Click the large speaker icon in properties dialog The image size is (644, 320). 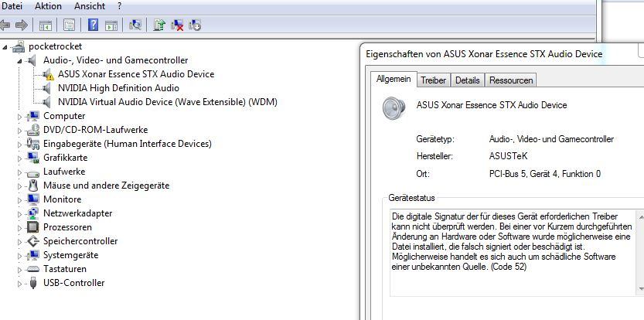(x=394, y=108)
